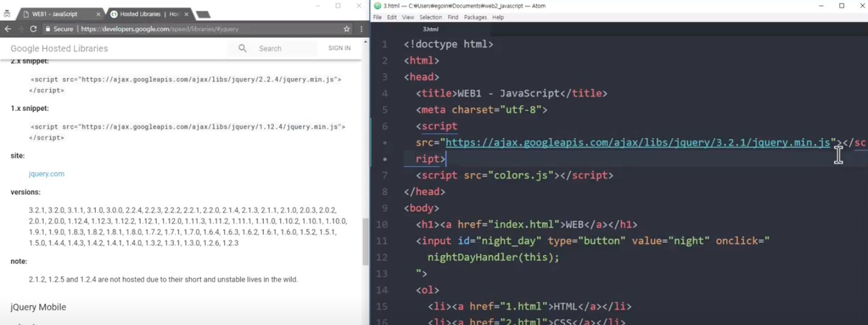The image size is (868, 325).
Task: Open Atom's Edit menu
Action: coord(392,18)
